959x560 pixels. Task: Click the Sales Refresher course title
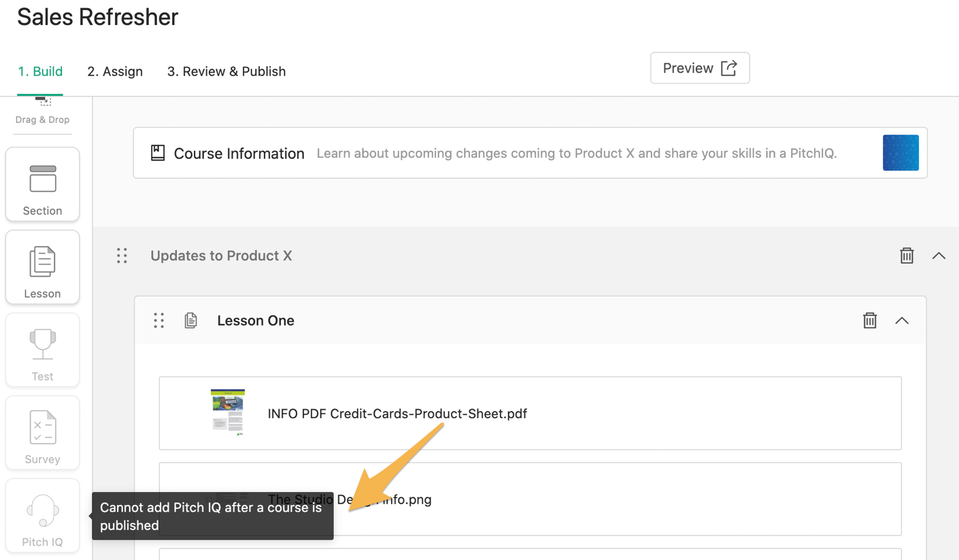click(98, 17)
